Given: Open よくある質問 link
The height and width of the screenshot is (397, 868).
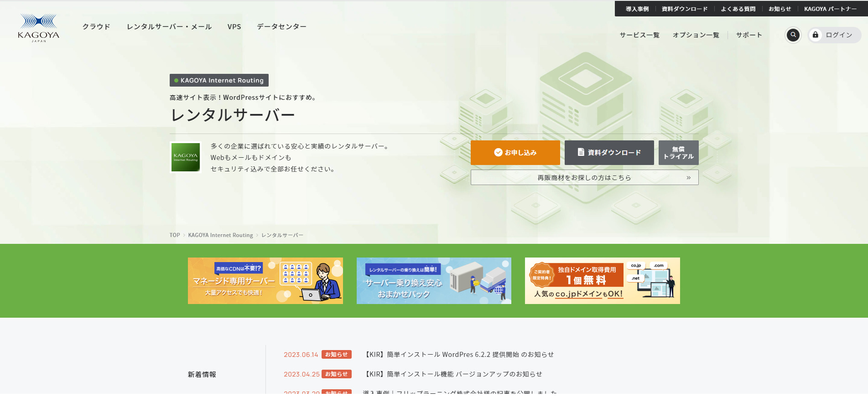Looking at the screenshot, I should coord(738,9).
